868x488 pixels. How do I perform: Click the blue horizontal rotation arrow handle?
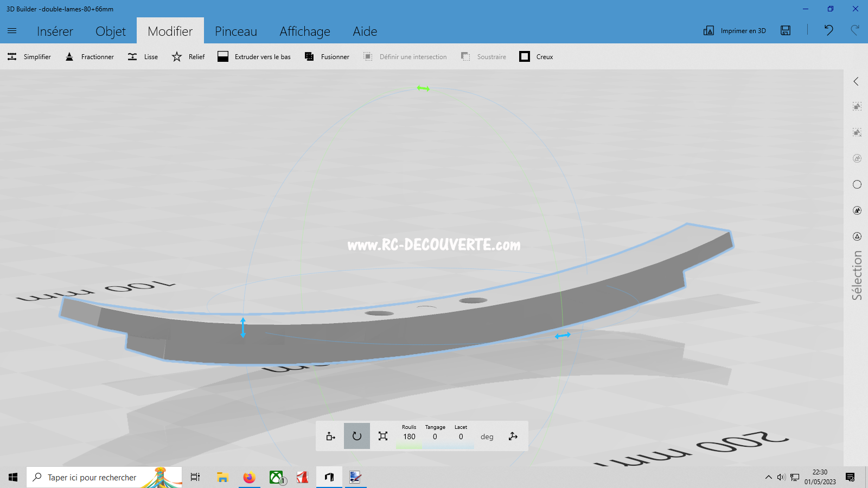[563, 336]
